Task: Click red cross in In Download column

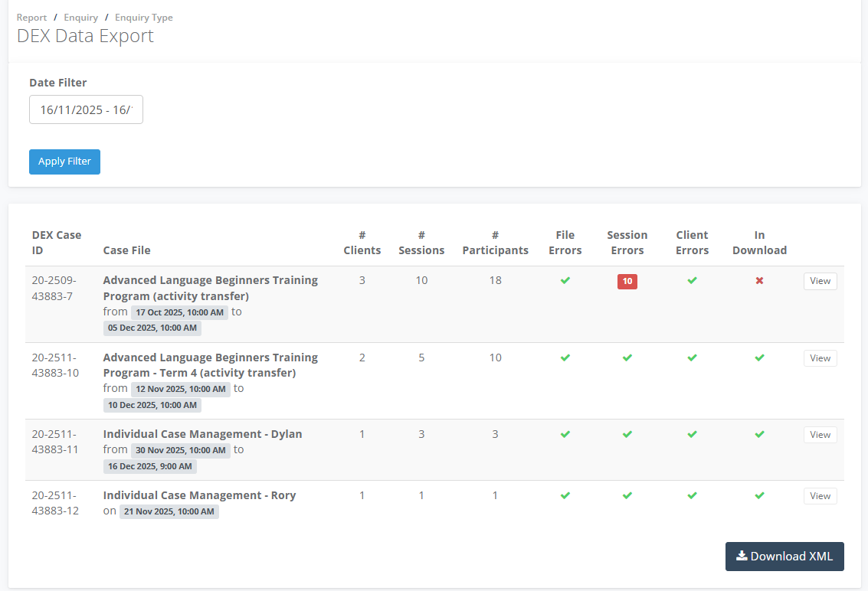Action: pyautogui.click(x=759, y=281)
